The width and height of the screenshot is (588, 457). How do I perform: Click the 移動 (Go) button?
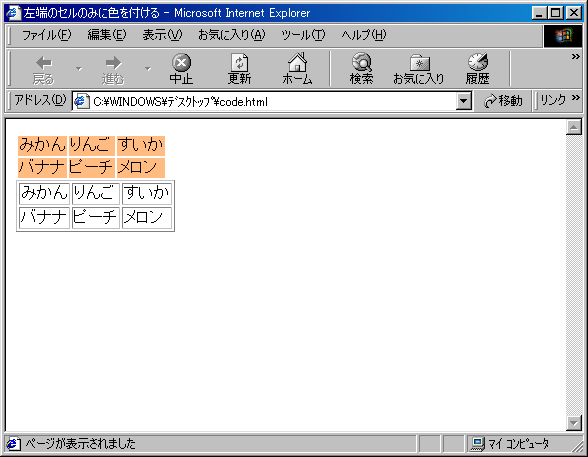click(x=502, y=101)
